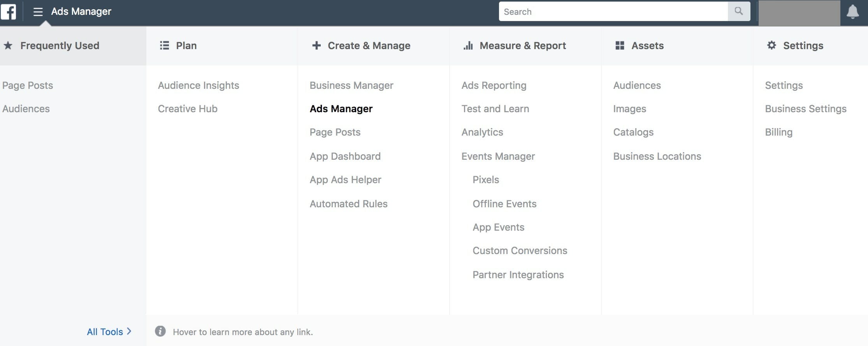Screen dimensions: 868x346
Task: Open Settings link under Settings column
Action: [784, 85]
